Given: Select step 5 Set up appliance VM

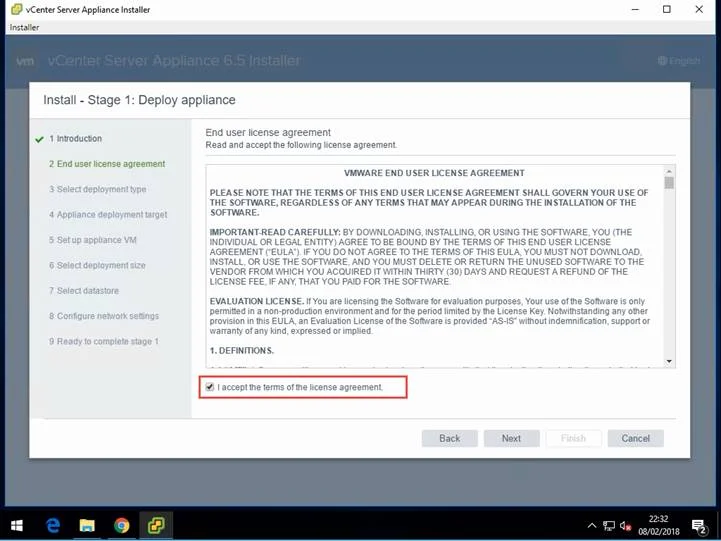Looking at the screenshot, I should [x=92, y=240].
